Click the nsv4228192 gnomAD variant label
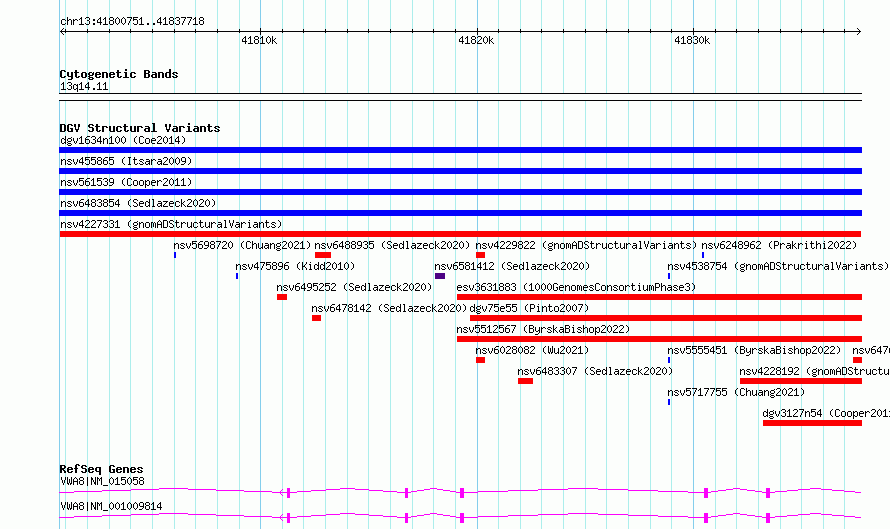Viewport: 890px width, 529px height. tap(815, 371)
